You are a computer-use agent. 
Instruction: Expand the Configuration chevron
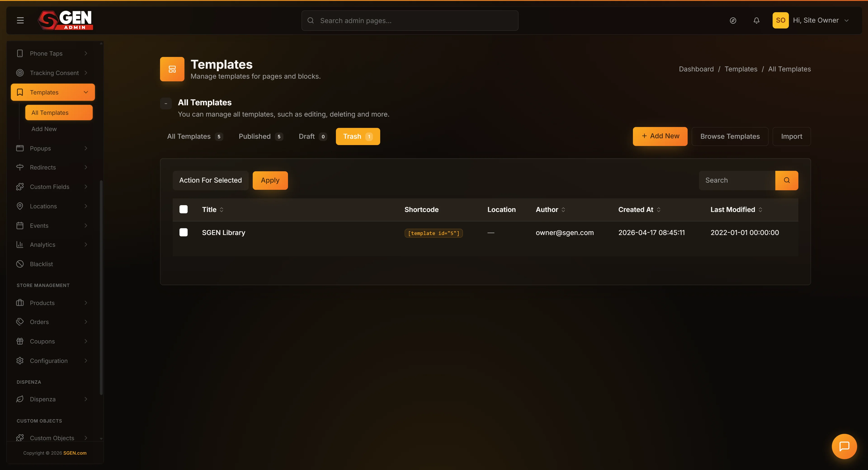tap(86, 360)
